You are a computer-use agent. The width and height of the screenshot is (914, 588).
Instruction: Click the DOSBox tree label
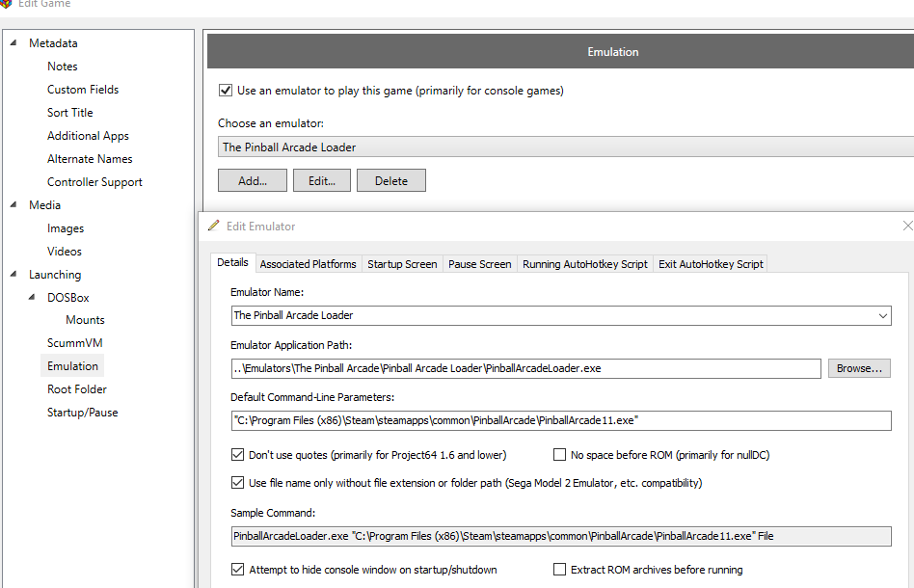(x=68, y=297)
